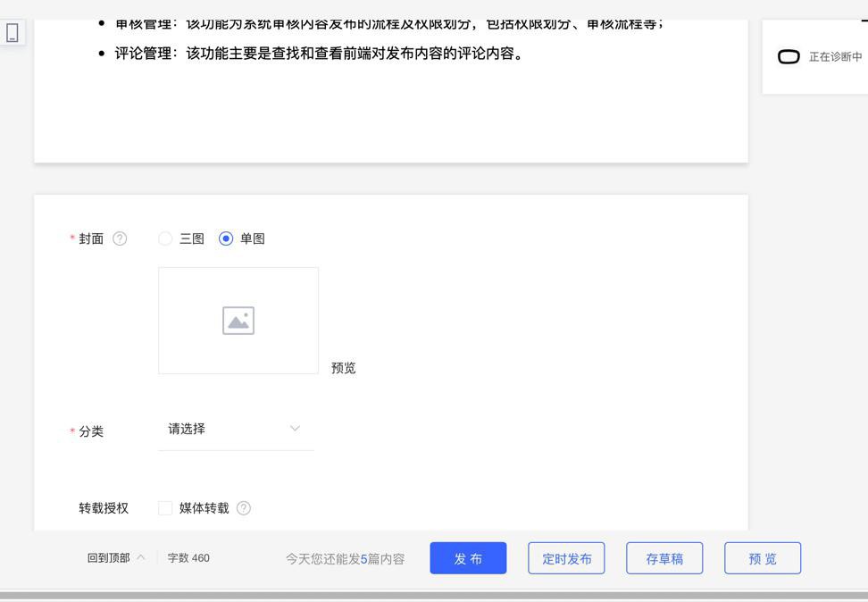Select the 单图 cover option
Screen dimensions: 868x602
tap(226, 238)
